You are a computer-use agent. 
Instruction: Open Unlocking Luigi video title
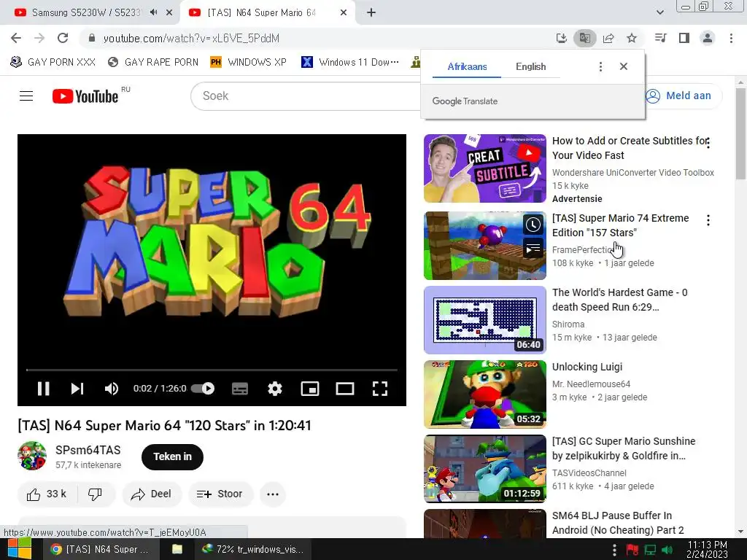pos(587,367)
